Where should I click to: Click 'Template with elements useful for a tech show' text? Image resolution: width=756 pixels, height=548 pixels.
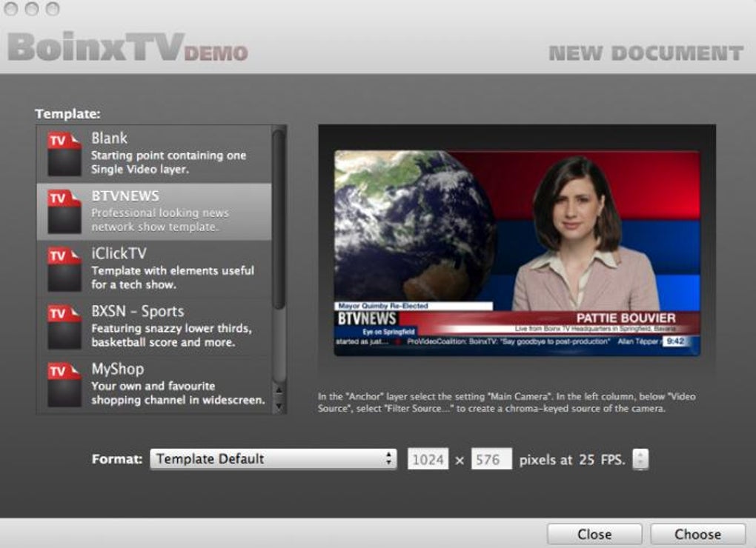172,278
